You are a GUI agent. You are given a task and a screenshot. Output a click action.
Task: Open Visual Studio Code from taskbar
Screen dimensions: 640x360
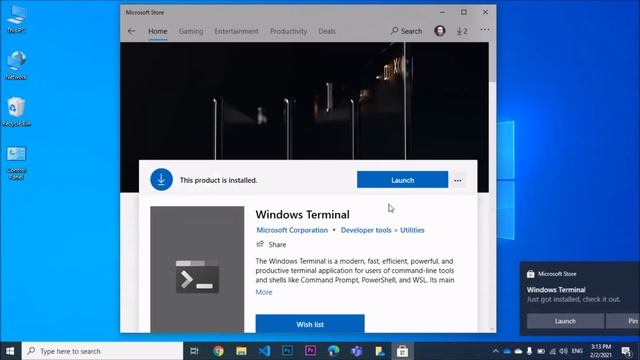pos(264,351)
